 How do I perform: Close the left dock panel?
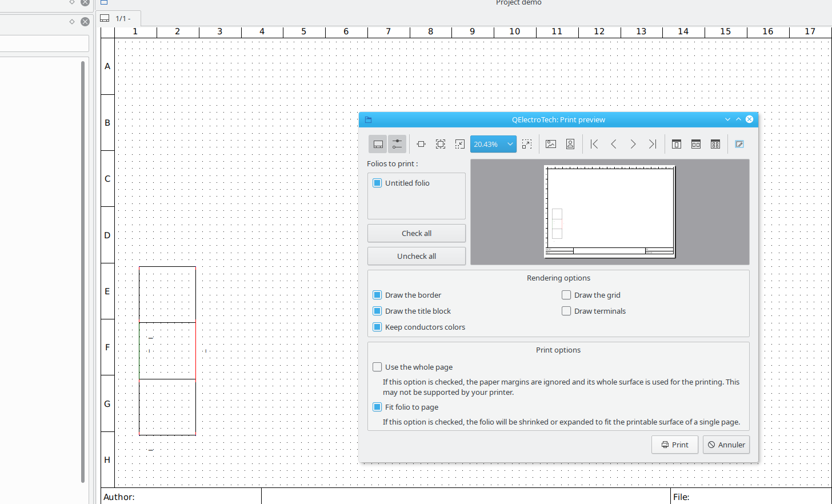(85, 22)
